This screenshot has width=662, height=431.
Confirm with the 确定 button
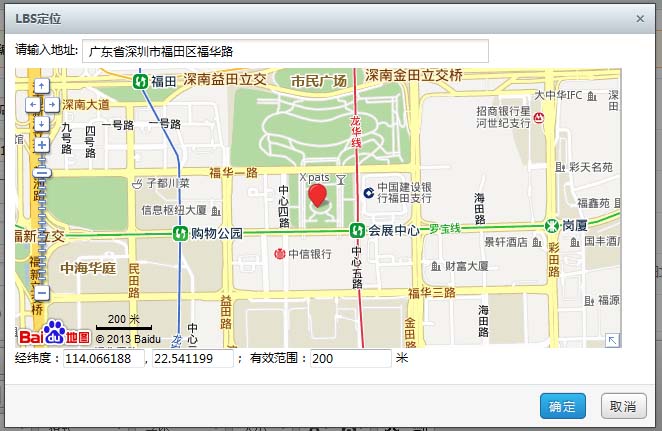563,406
